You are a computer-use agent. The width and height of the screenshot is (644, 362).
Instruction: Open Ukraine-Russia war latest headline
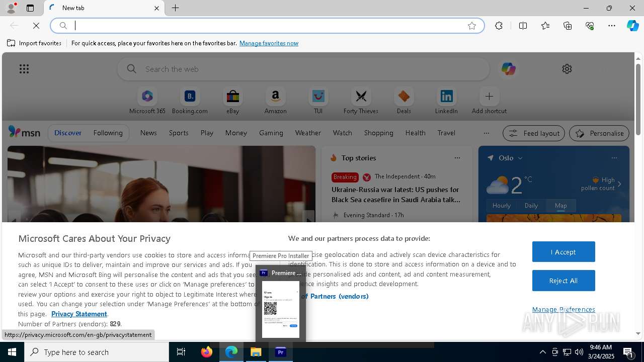point(395,195)
